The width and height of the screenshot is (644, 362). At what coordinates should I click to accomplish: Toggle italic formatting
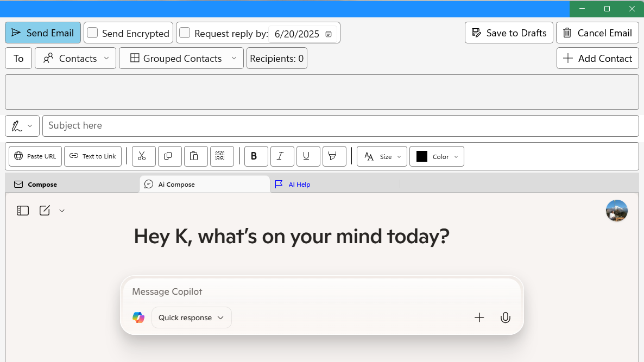click(280, 156)
